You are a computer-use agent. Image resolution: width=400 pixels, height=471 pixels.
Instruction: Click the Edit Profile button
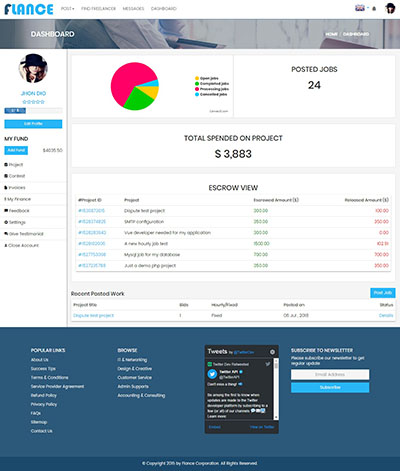coord(33,124)
